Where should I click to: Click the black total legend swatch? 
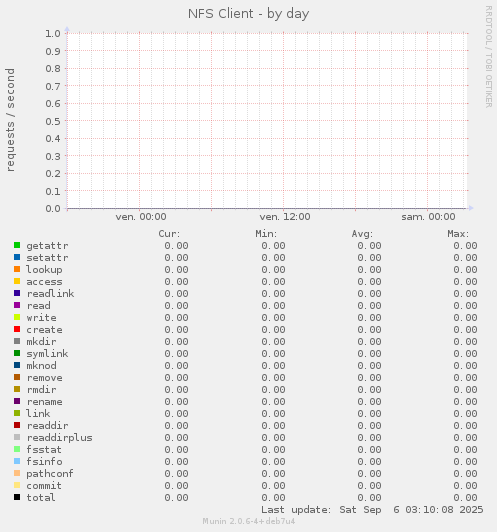[17, 497]
